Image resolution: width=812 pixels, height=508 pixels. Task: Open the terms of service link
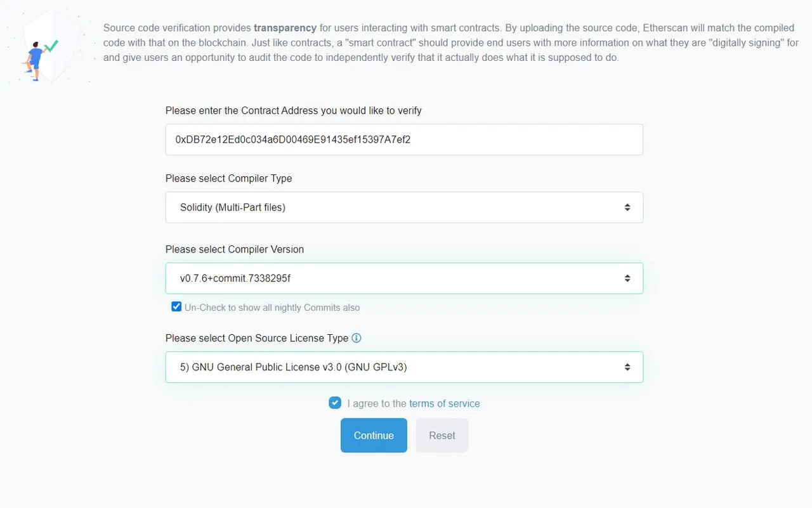point(445,403)
